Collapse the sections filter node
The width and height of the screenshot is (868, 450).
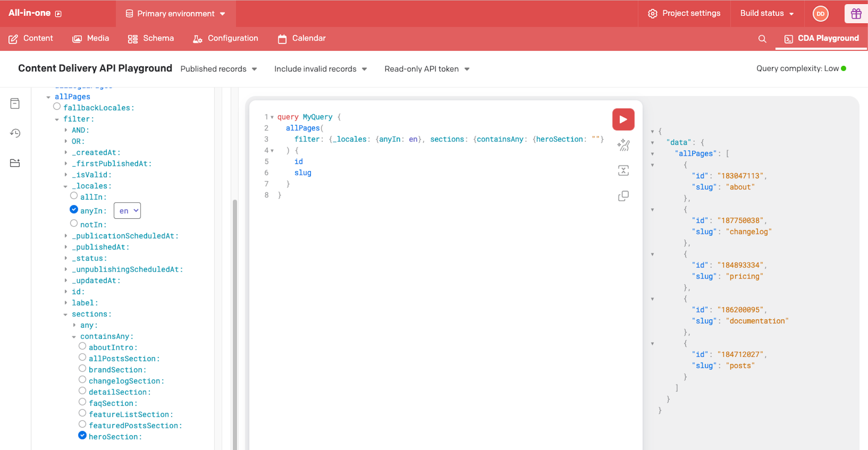[x=66, y=315]
